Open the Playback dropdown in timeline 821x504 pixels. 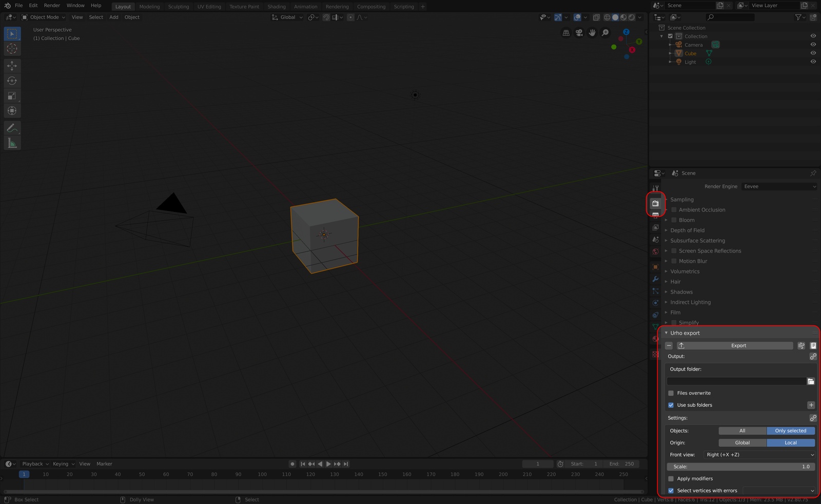(35, 464)
